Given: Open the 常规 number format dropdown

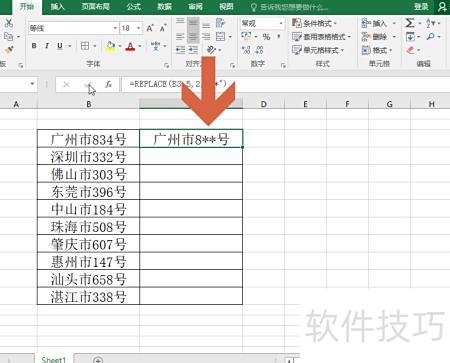Looking at the screenshot, I should point(281,23).
